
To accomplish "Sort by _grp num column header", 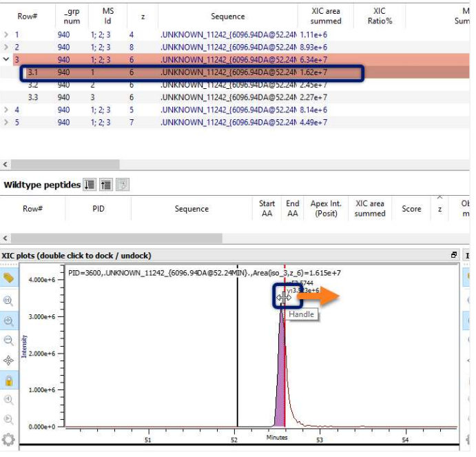I will click(72, 17).
